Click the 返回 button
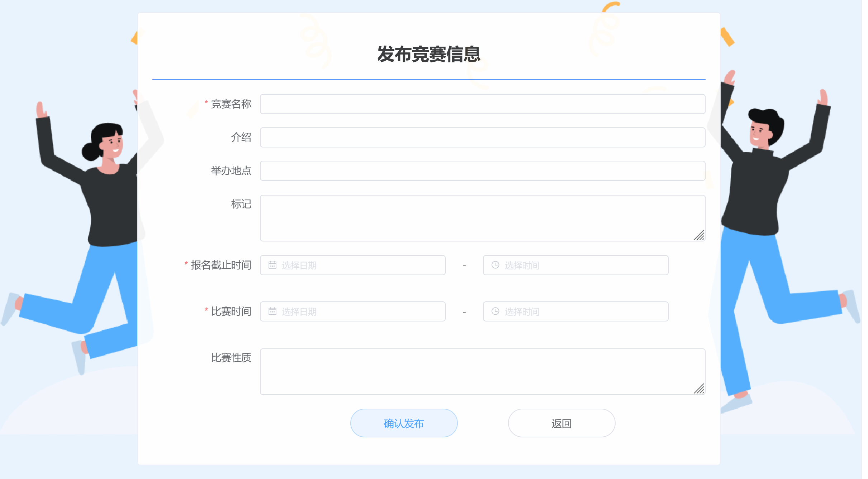 561,423
